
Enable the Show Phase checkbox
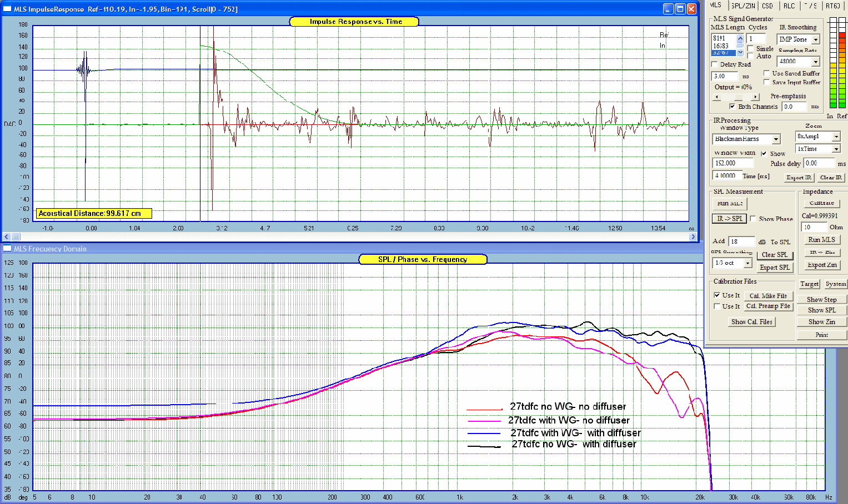point(753,219)
